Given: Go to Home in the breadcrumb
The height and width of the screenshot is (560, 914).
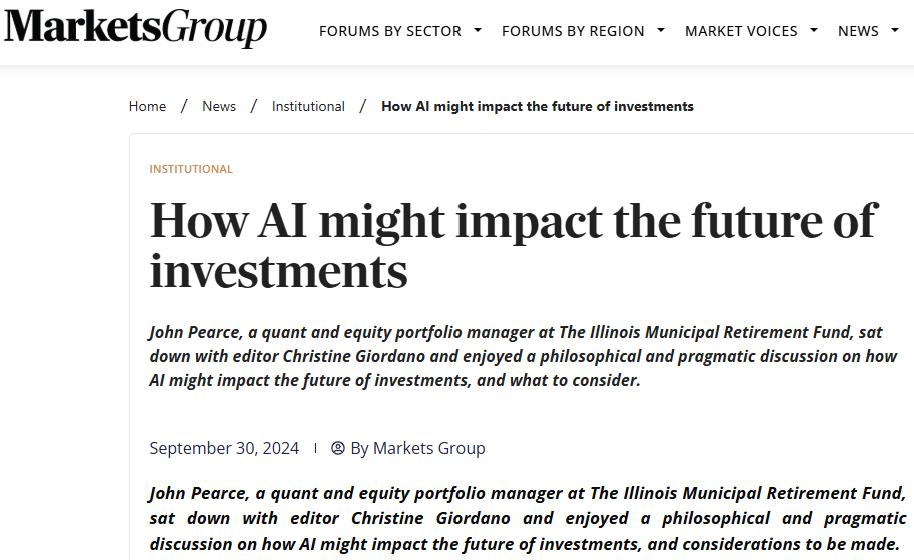Looking at the screenshot, I should pos(147,106).
